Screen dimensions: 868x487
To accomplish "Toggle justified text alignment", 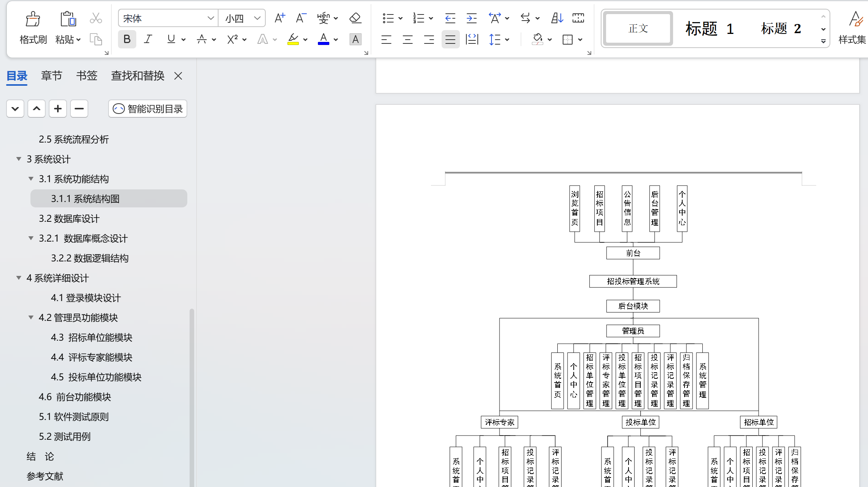I will (x=450, y=39).
